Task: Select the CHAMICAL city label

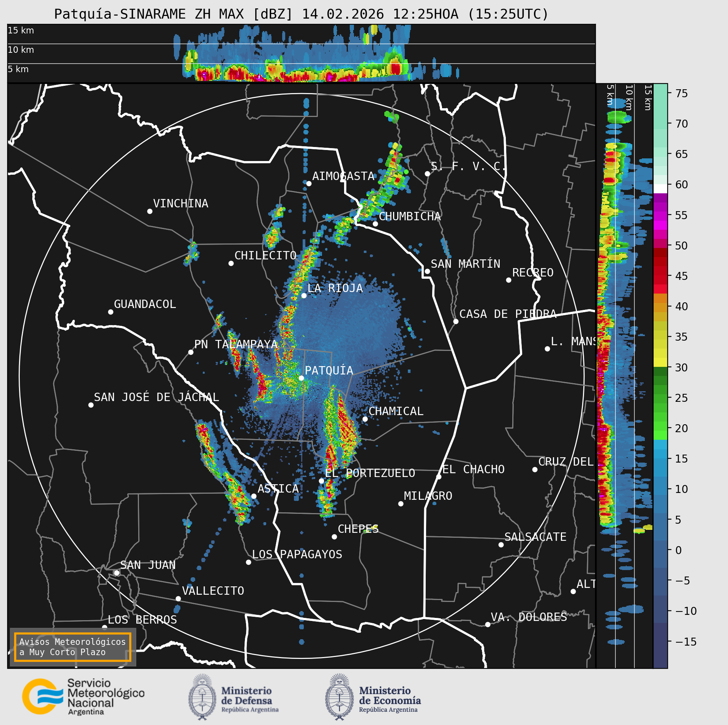Action: [x=396, y=411]
